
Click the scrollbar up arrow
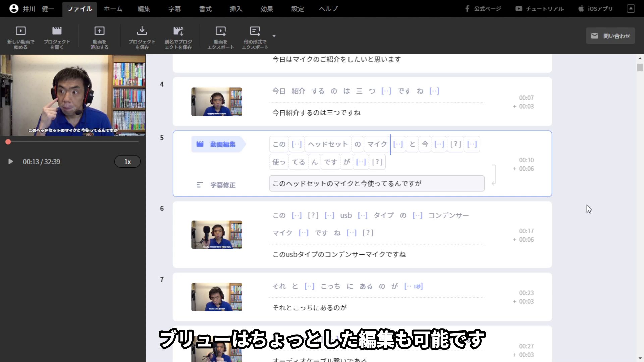tap(640, 58)
